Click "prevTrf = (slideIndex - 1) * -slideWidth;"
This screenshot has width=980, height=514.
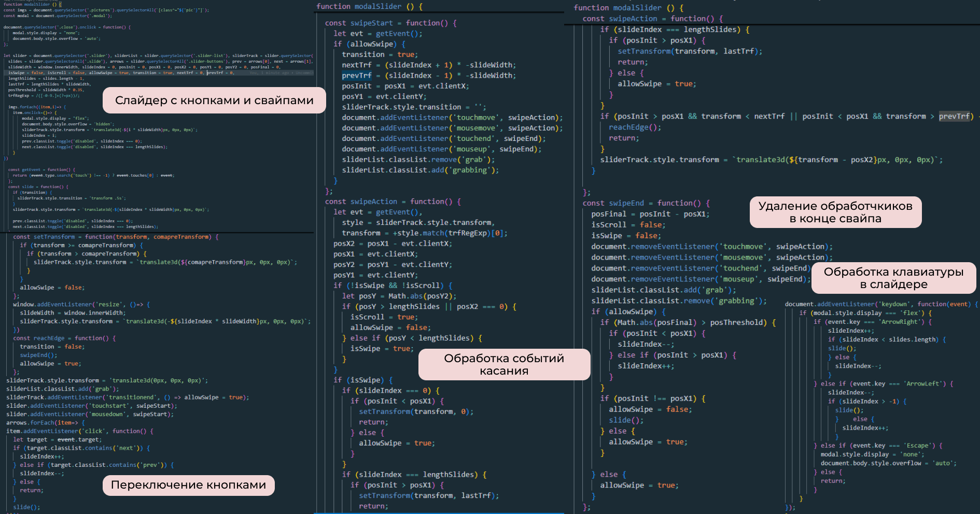click(x=429, y=76)
